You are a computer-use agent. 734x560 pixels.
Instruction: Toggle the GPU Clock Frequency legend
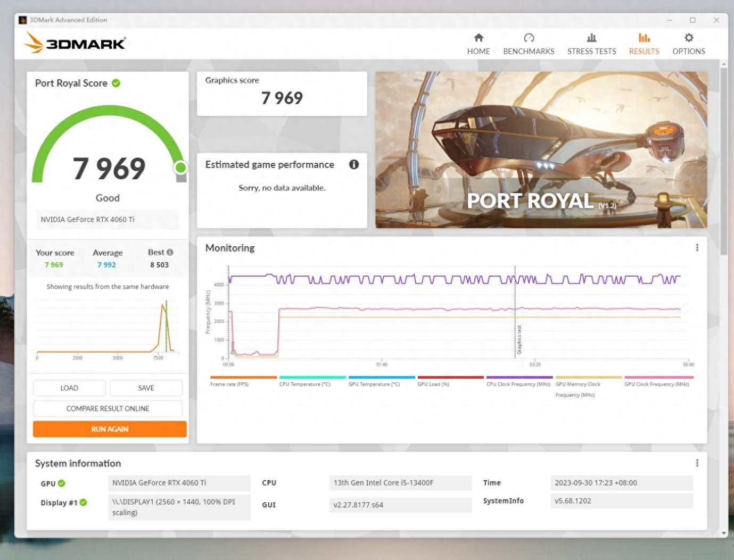tap(658, 381)
